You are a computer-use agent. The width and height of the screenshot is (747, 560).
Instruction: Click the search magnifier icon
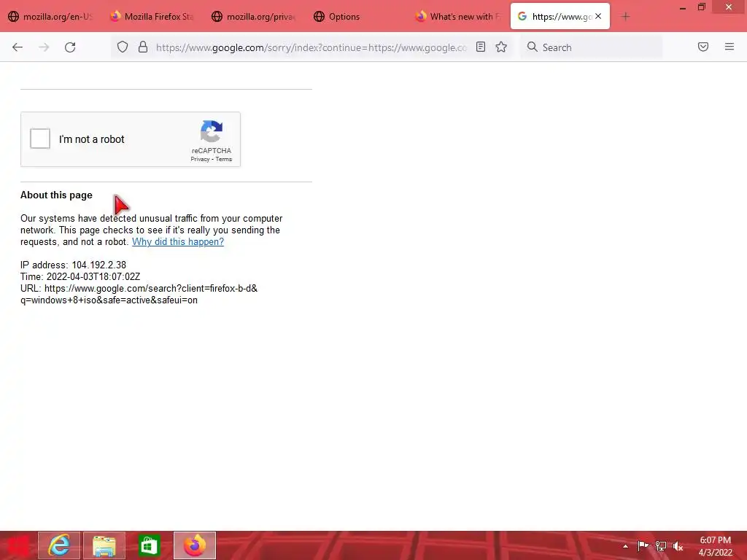[532, 47]
